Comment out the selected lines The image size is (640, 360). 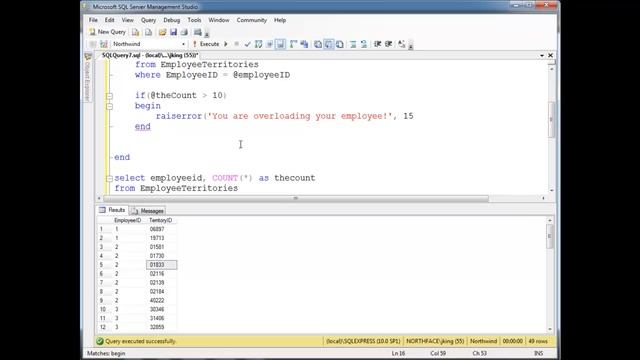[353, 44]
